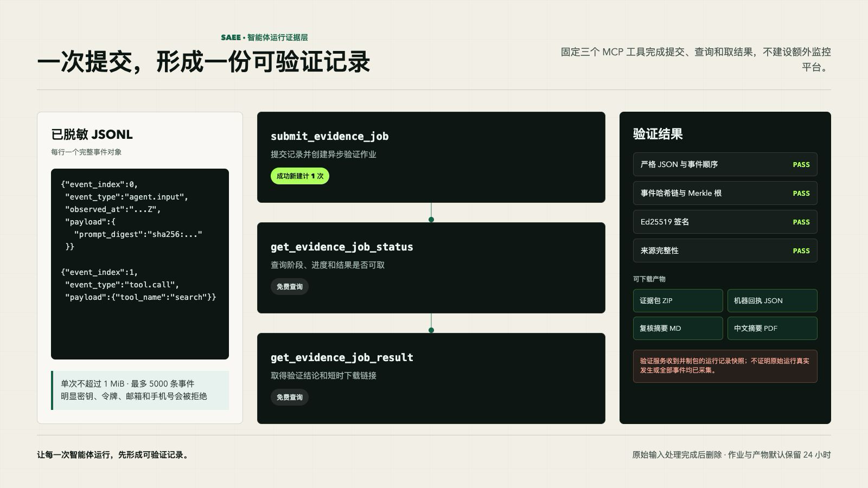This screenshot has height=488, width=868.
Task: Click the red 验证服务收到并制包 disclaimer box
Action: (725, 366)
